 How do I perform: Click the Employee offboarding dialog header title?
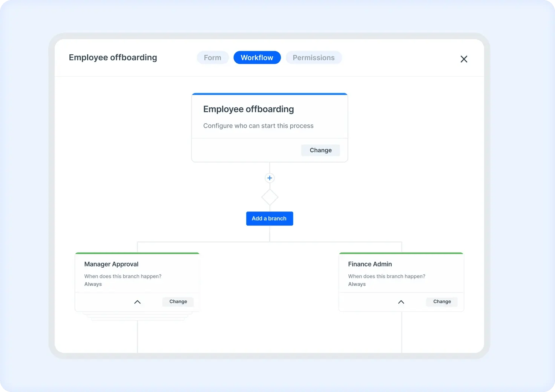pyautogui.click(x=113, y=58)
